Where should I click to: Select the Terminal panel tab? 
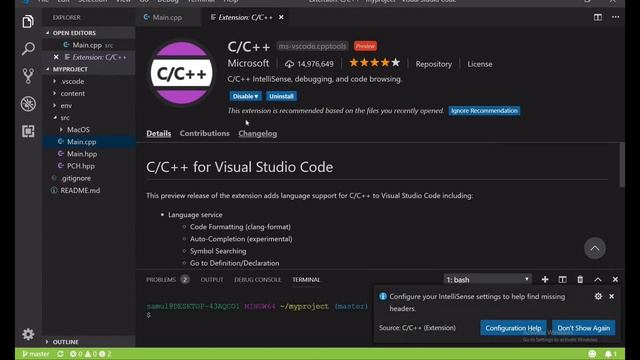[x=306, y=280]
